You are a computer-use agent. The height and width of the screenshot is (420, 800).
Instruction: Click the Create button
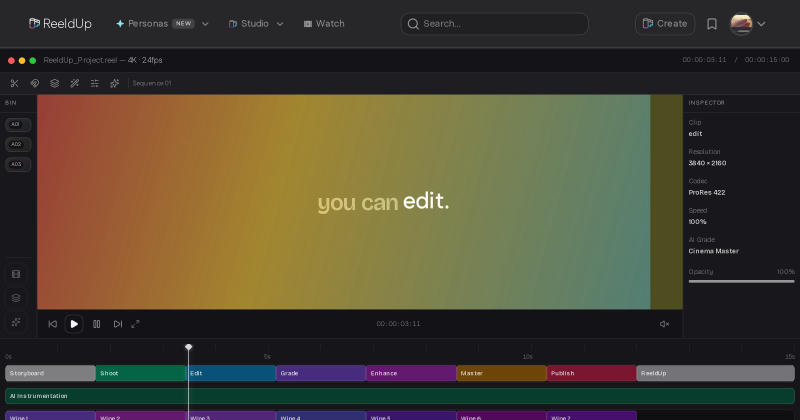click(664, 24)
